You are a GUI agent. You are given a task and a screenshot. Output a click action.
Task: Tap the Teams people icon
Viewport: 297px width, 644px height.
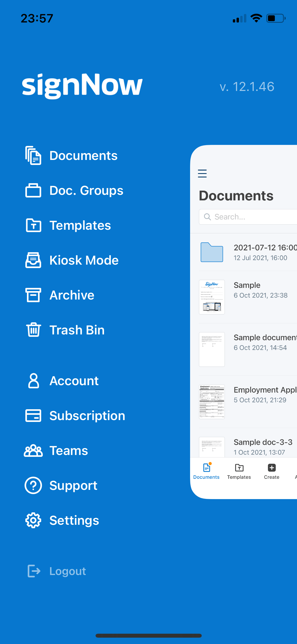point(33,450)
